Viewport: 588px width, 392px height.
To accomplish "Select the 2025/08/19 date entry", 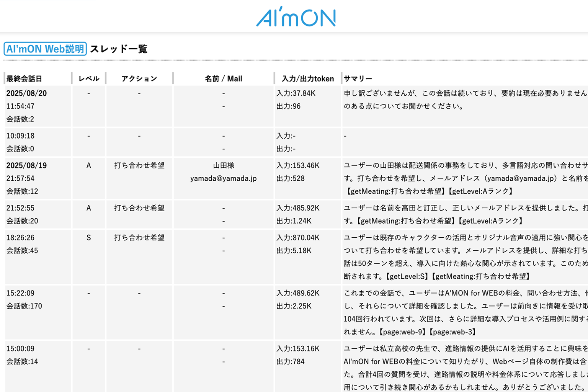I will 26,165.
